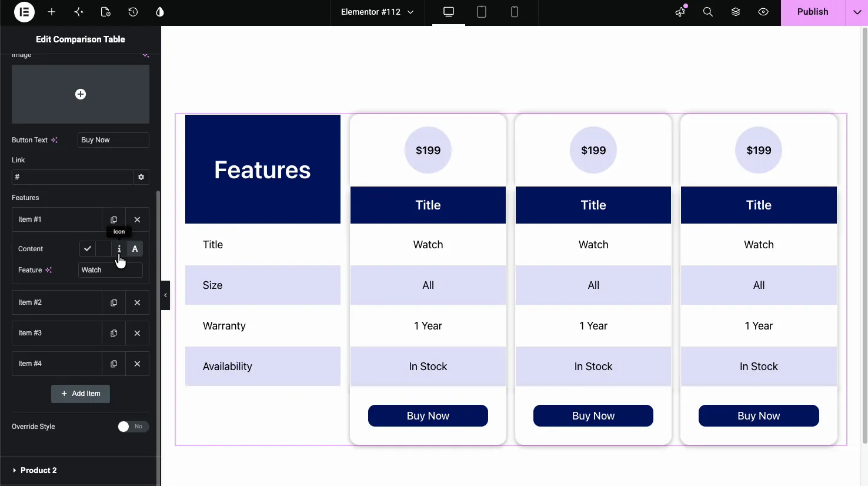This screenshot has width=868, height=486.
Task: Edit the Button Text field 'Buy Now'
Action: click(x=113, y=140)
